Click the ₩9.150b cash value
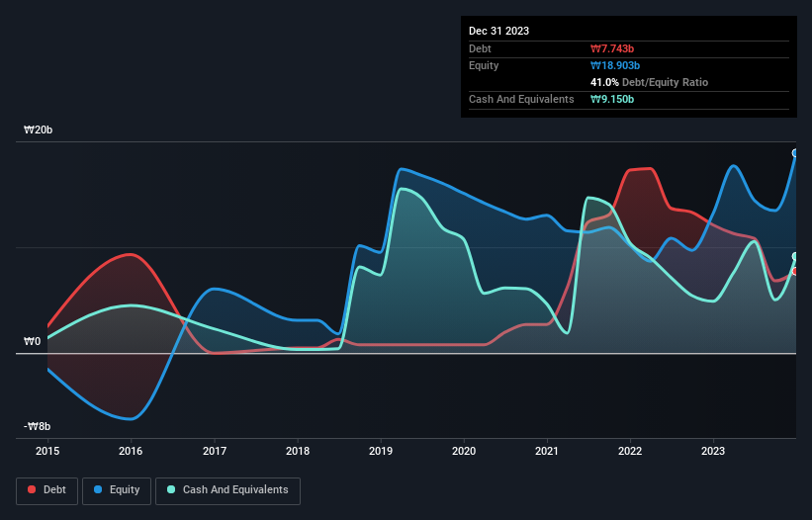This screenshot has width=812, height=520. [x=612, y=99]
